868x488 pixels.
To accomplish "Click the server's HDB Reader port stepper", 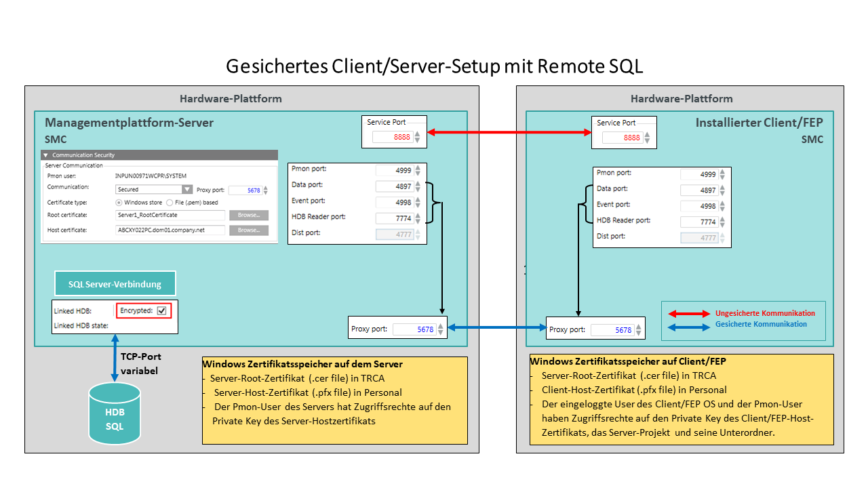I will (418, 218).
